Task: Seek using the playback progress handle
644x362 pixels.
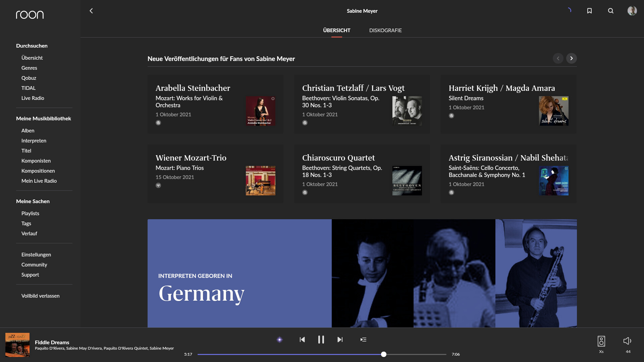Action: point(384,354)
